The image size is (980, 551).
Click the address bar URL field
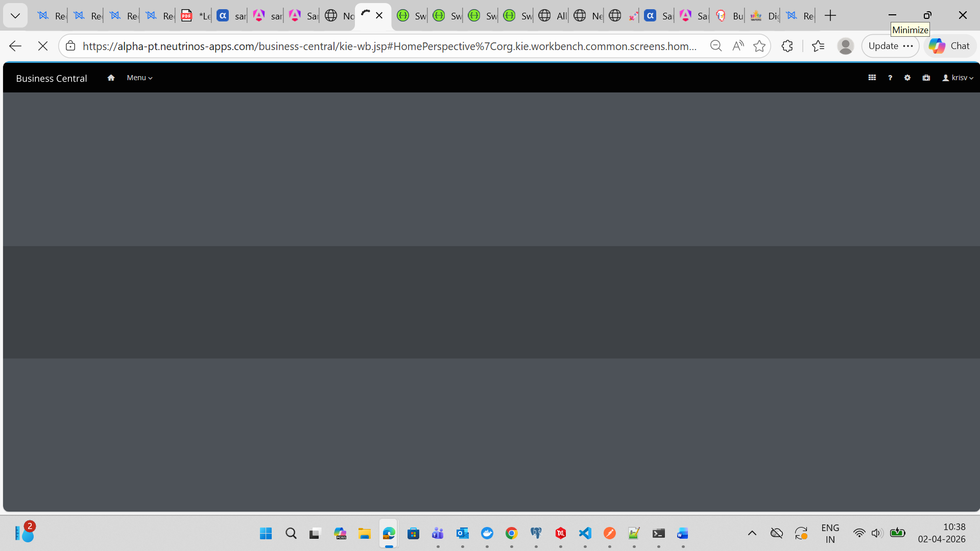(x=389, y=46)
